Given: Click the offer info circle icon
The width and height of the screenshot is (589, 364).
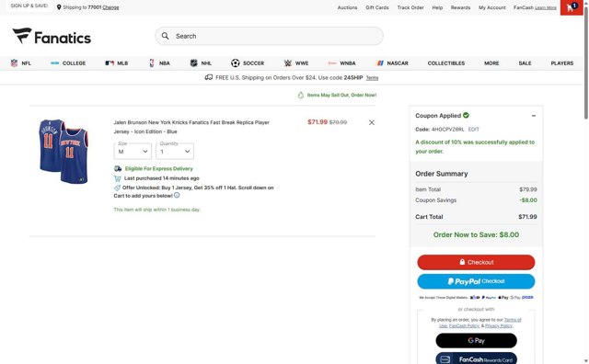Looking at the screenshot, I should [177, 195].
